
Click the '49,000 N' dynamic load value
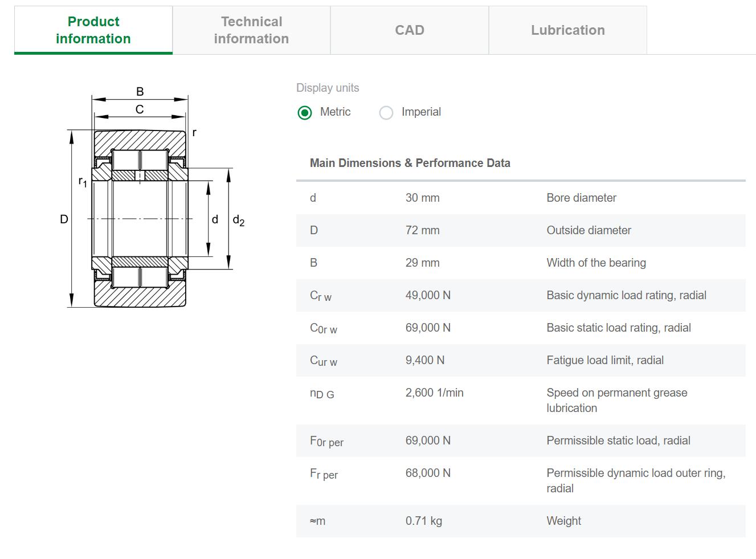(x=428, y=295)
